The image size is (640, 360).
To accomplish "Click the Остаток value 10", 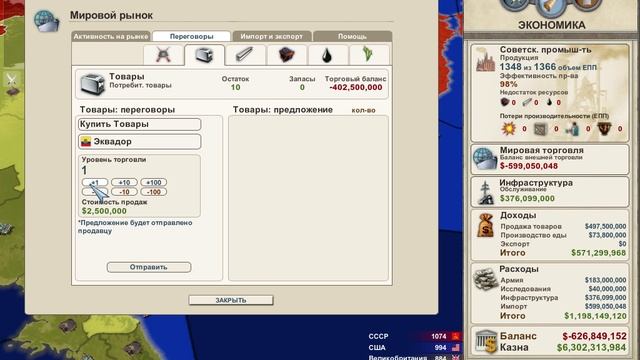I will pos(236,87).
